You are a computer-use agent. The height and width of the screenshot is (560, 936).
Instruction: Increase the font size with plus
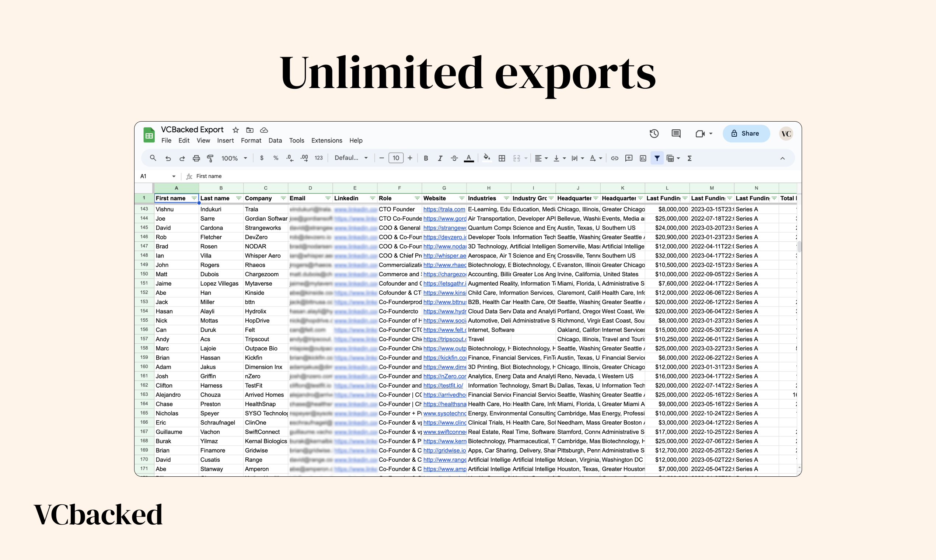pyautogui.click(x=410, y=158)
